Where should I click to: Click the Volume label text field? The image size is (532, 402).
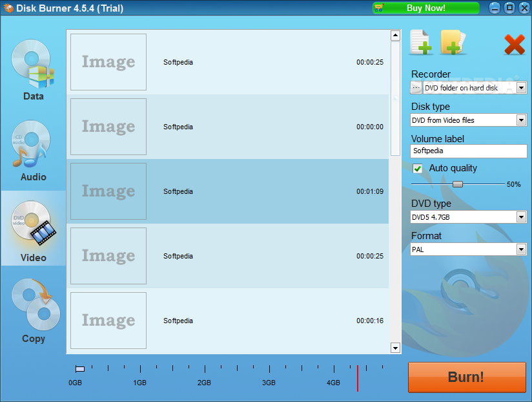[x=469, y=151]
